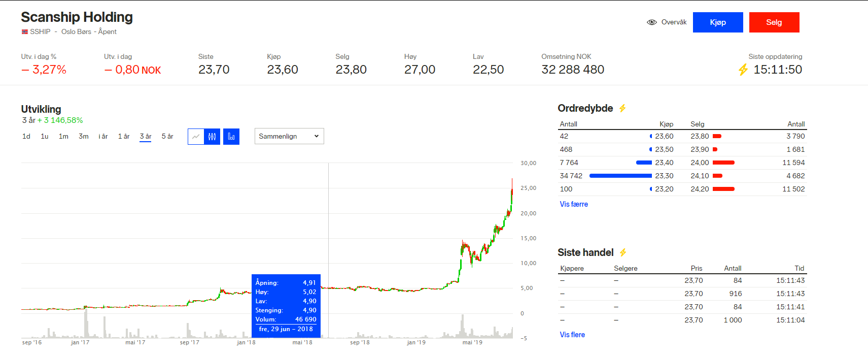This screenshot has width=868, height=355.
Task: Click sell quantity 11 502
Action: (793, 189)
